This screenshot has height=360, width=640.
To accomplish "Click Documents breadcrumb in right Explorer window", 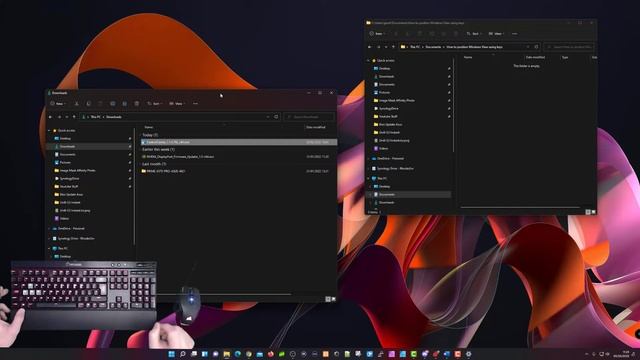I will pyautogui.click(x=433, y=47).
